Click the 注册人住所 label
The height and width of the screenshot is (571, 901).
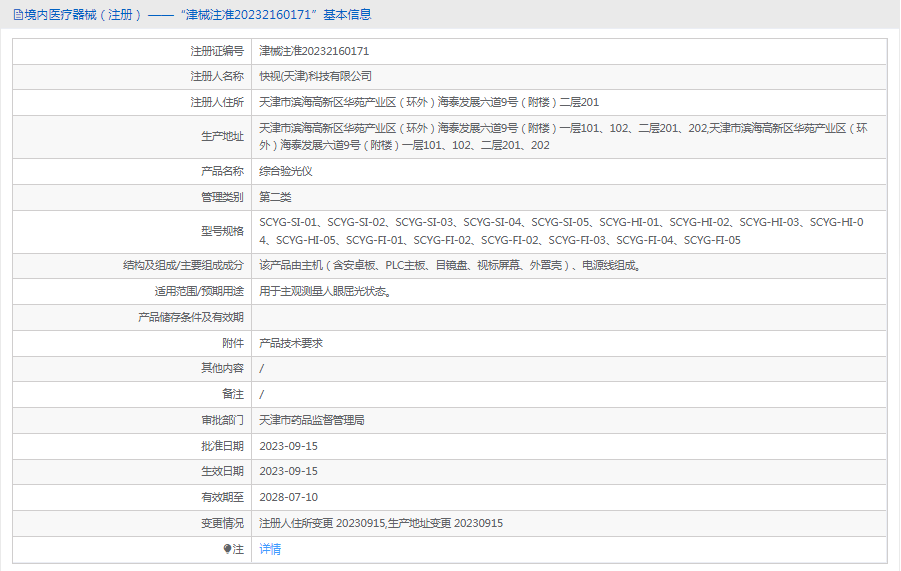(x=217, y=102)
